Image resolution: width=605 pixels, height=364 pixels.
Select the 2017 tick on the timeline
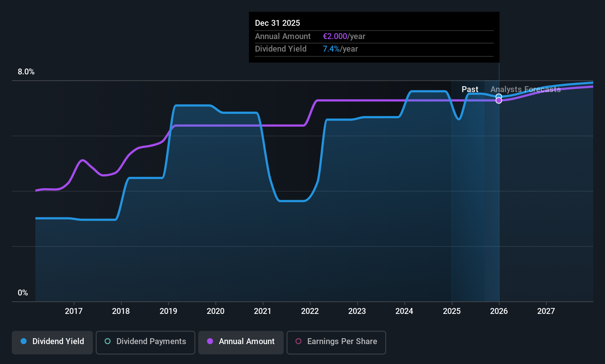pos(74,311)
